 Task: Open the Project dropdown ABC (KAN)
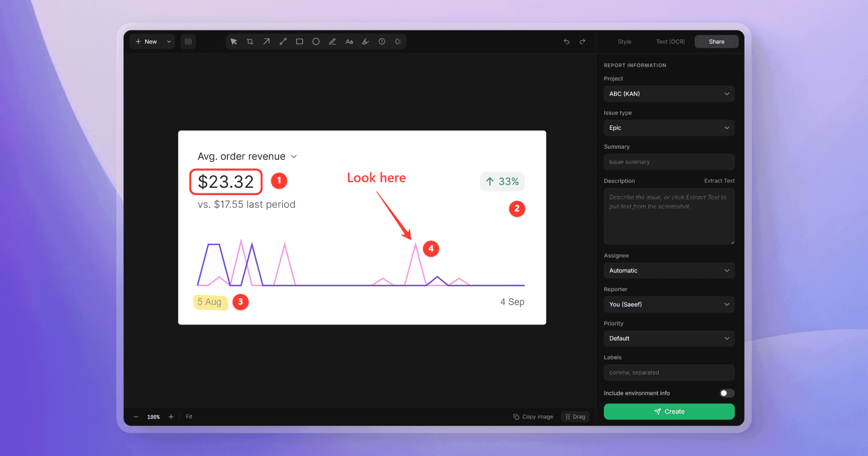(669, 94)
